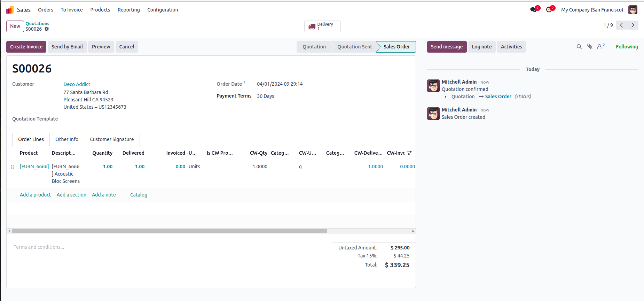
Task: Click the horizontal scrollbar of order lines
Action: pyautogui.click(x=169, y=231)
